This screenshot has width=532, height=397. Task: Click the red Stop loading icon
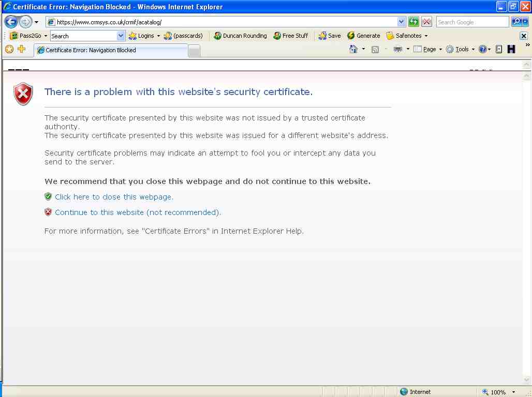tap(426, 22)
